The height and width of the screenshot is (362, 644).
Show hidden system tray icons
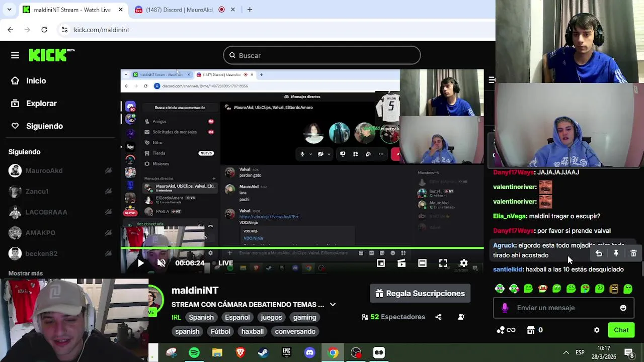tap(566, 352)
